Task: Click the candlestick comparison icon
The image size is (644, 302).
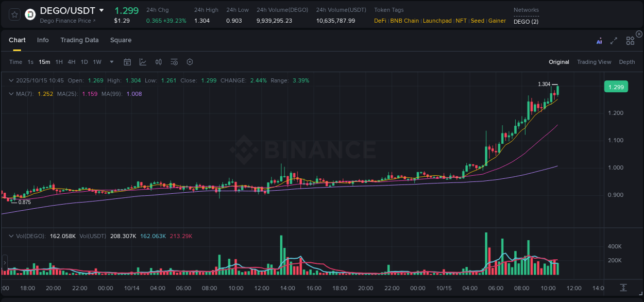Action: (158, 62)
